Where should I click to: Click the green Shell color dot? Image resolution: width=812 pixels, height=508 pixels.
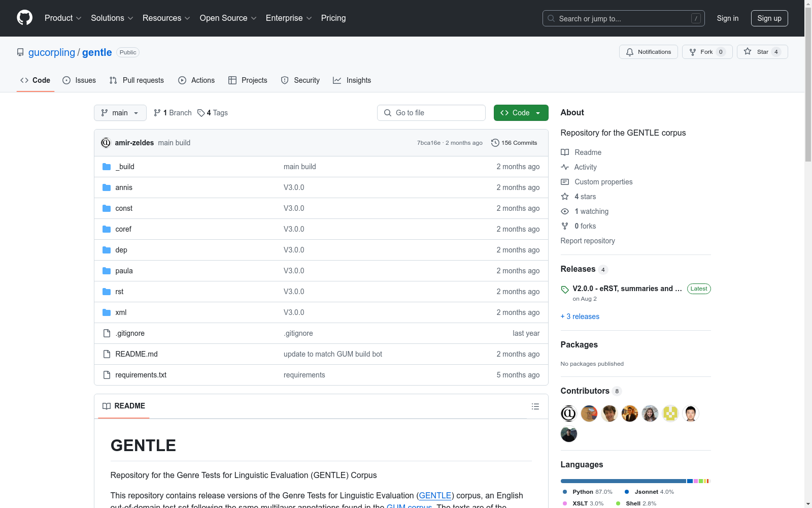point(618,503)
